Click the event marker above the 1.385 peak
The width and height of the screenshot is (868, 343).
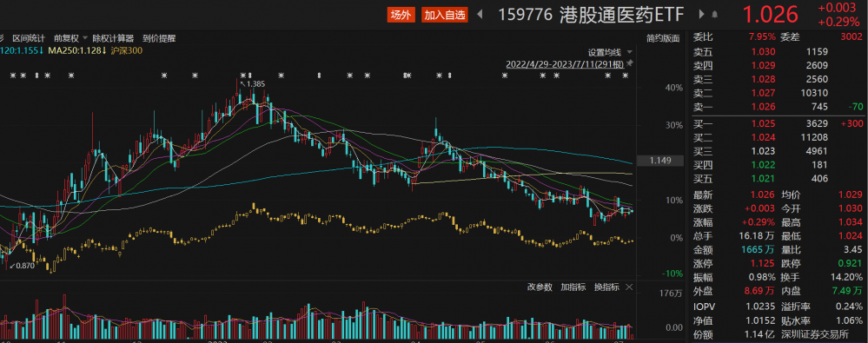click(x=243, y=76)
